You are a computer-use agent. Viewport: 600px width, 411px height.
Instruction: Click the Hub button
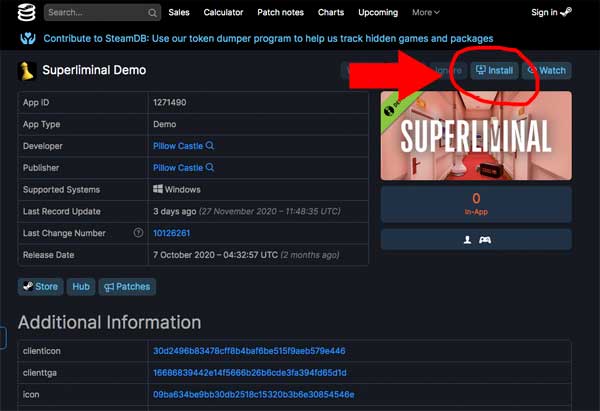(x=81, y=287)
